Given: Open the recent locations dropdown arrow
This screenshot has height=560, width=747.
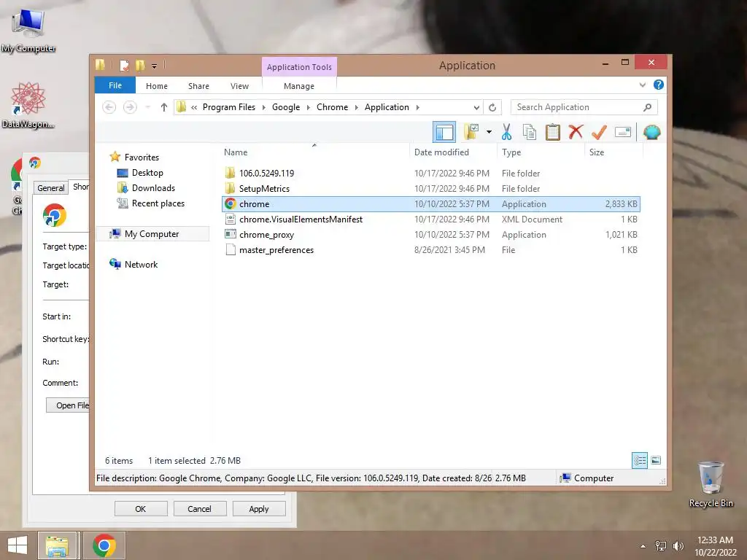Looking at the screenshot, I should [x=147, y=107].
